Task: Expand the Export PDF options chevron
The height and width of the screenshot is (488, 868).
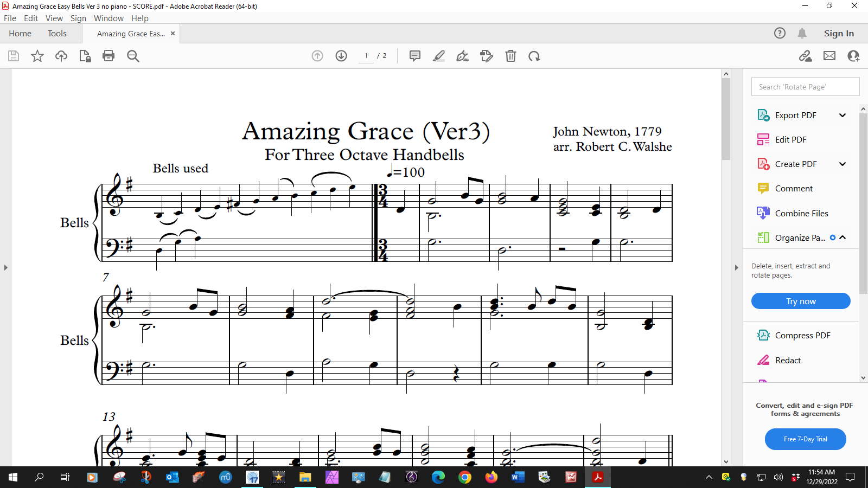Action: point(843,115)
